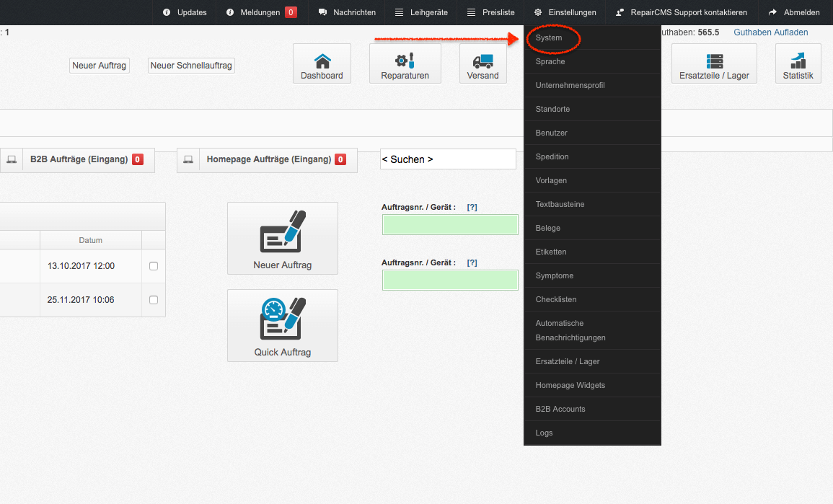Open the second [?] help link
Viewport: 833px width, 504px height.
[x=472, y=262]
